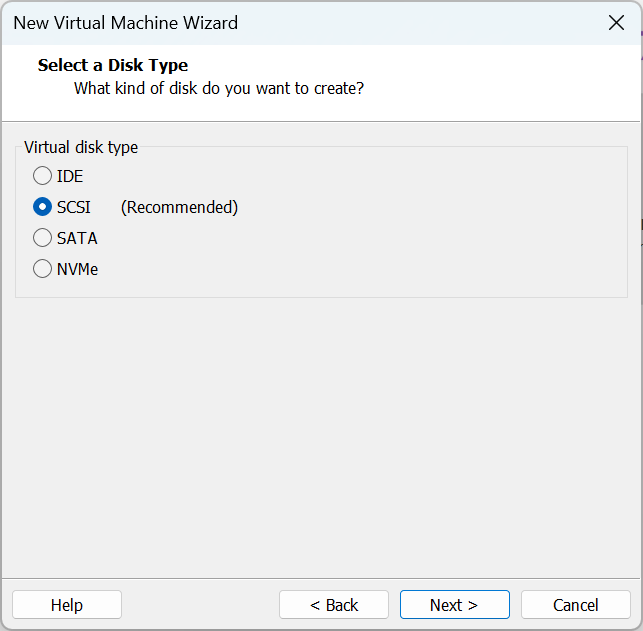Image resolution: width=643 pixels, height=631 pixels.
Task: Select the IDE radio button
Action: coord(42,176)
